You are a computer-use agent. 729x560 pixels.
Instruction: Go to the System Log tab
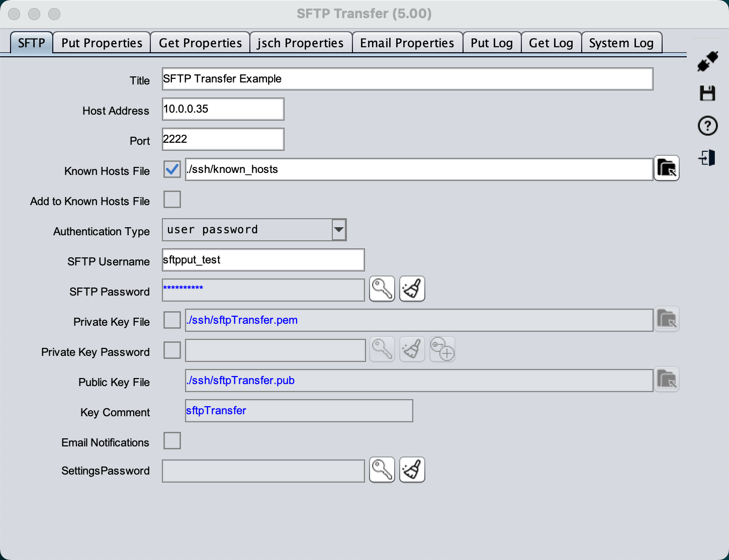coord(621,43)
